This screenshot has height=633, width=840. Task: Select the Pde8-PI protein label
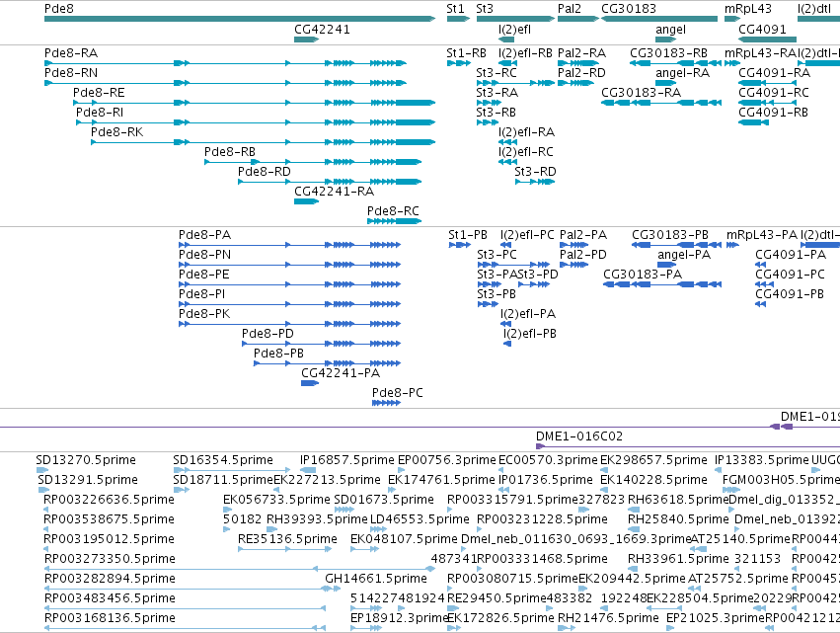[202, 294]
